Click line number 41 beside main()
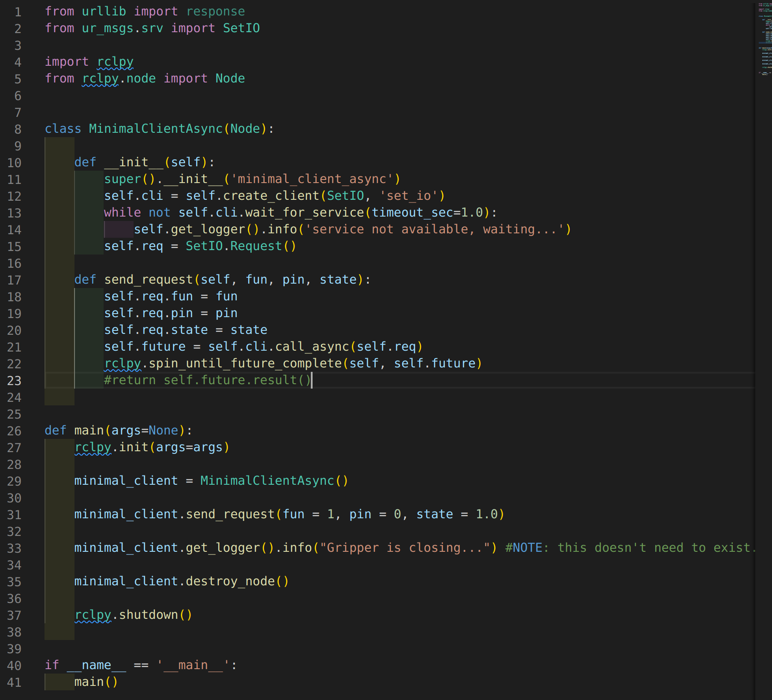The image size is (772, 700). coord(14,682)
